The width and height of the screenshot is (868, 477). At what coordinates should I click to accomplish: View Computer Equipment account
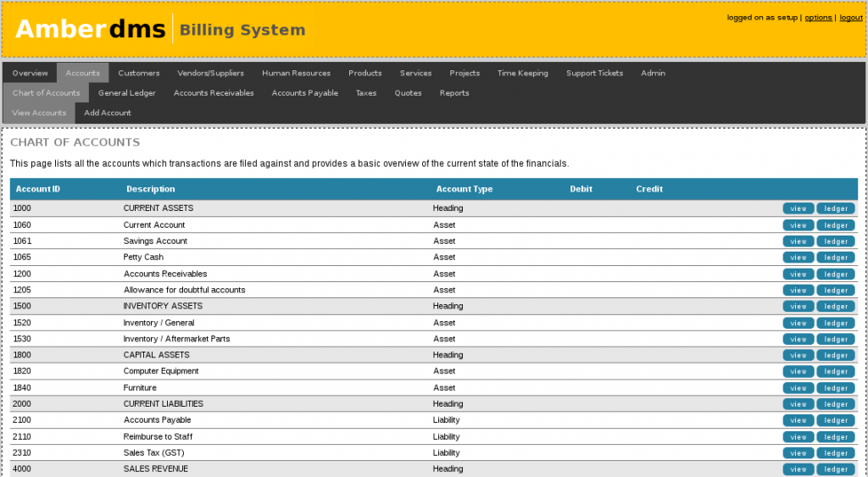click(798, 371)
